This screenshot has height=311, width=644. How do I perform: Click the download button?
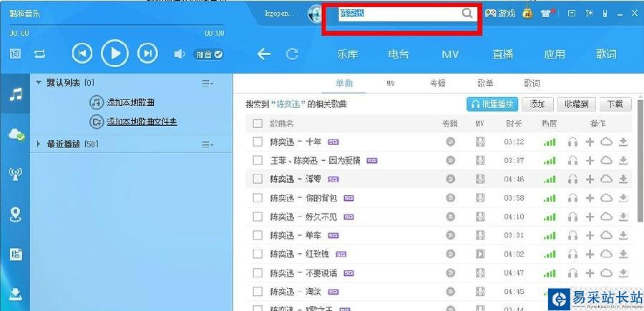point(615,104)
